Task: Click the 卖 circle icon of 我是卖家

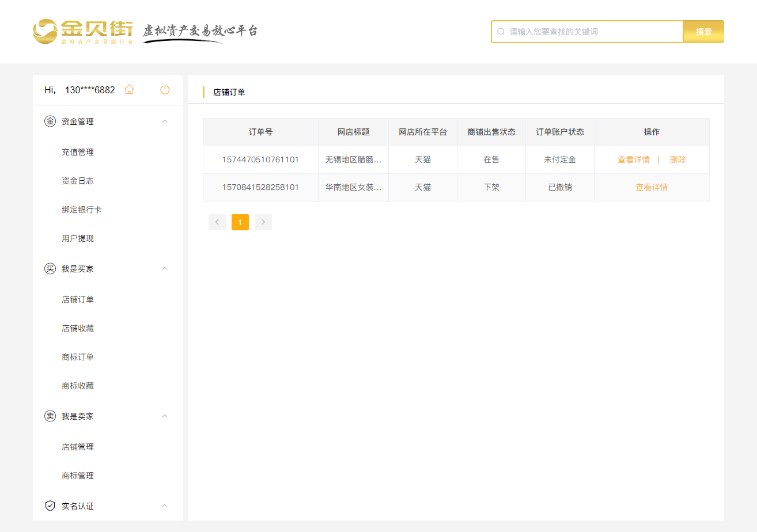Action: (50, 416)
